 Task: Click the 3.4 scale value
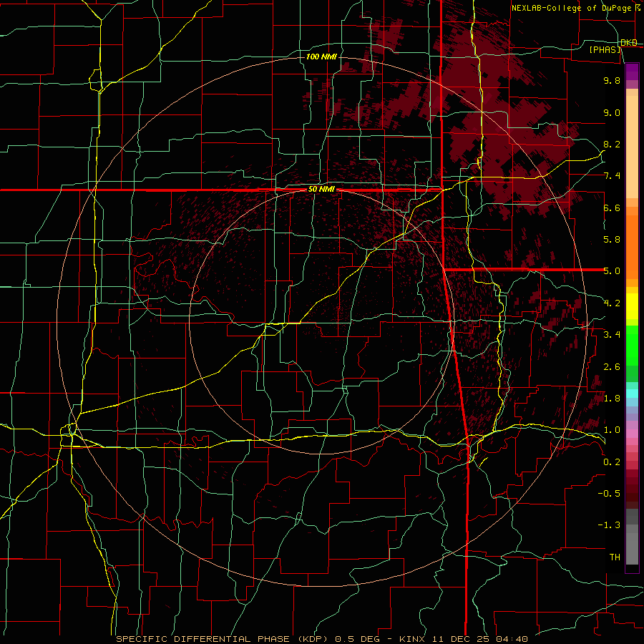pyautogui.click(x=612, y=335)
